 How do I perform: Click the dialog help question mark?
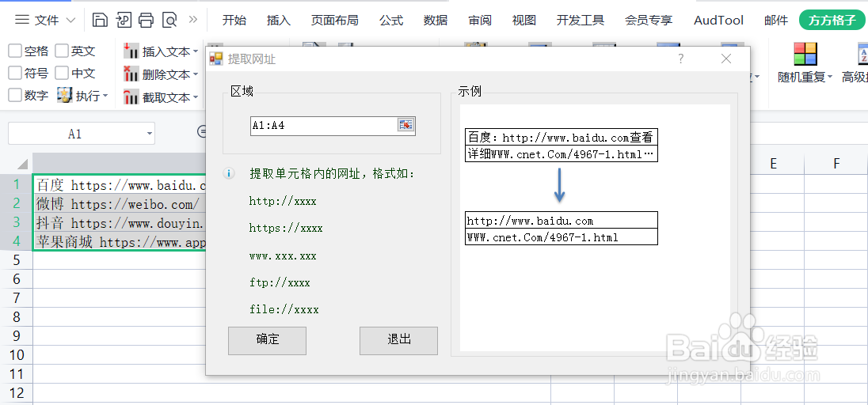pyautogui.click(x=681, y=59)
